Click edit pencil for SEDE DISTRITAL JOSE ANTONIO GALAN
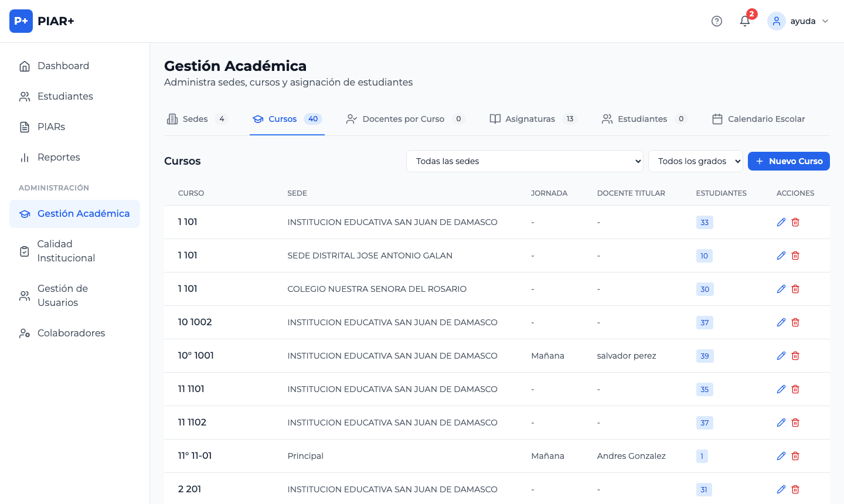844x504 pixels. click(x=781, y=256)
